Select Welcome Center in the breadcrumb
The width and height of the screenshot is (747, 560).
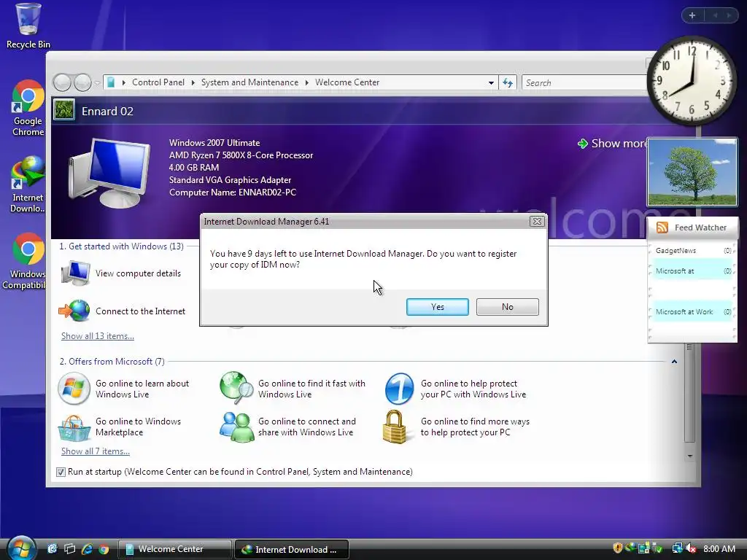click(x=347, y=82)
